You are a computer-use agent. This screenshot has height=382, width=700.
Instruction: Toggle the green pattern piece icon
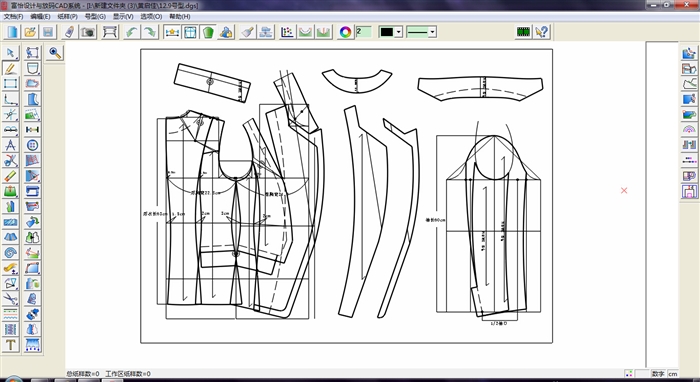click(x=208, y=32)
